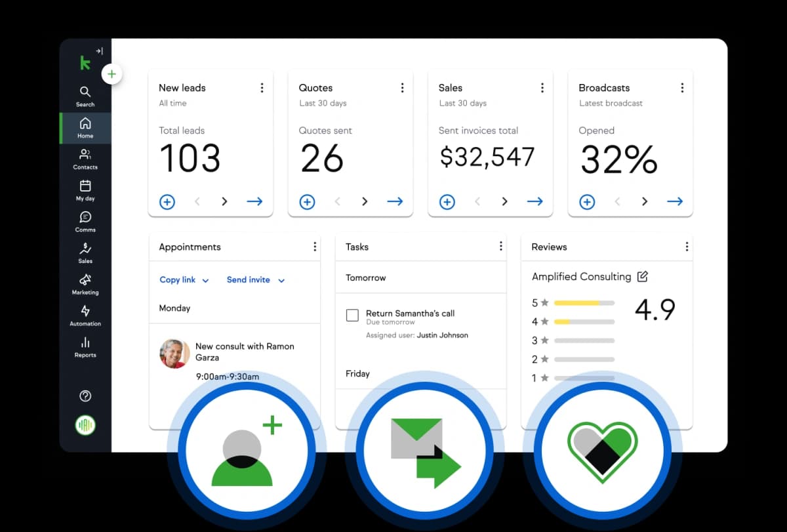This screenshot has height=532, width=787.
Task: Click assigned user Justin Johnson
Action: point(443,335)
